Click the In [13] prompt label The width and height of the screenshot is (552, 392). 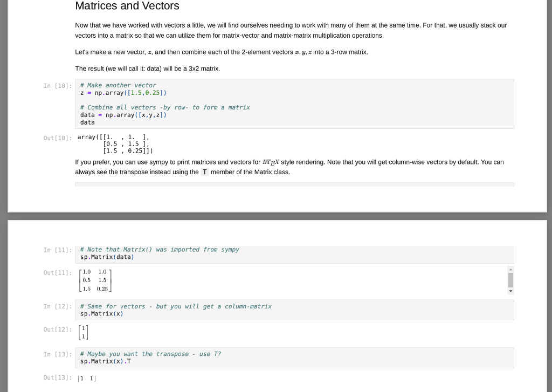(57, 354)
